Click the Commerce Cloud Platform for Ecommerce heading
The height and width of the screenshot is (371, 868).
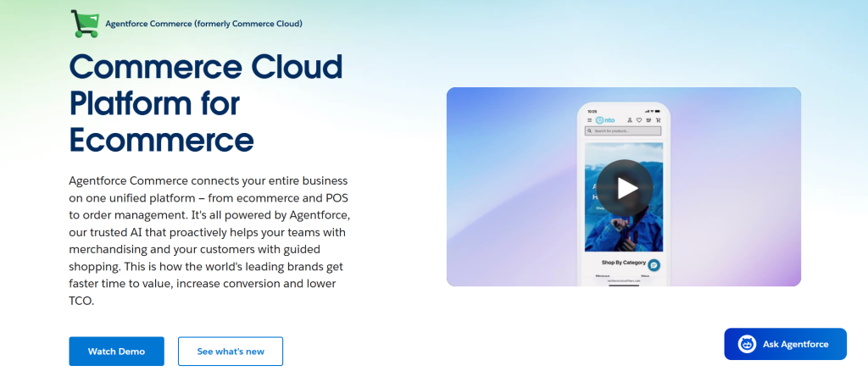pos(206,102)
